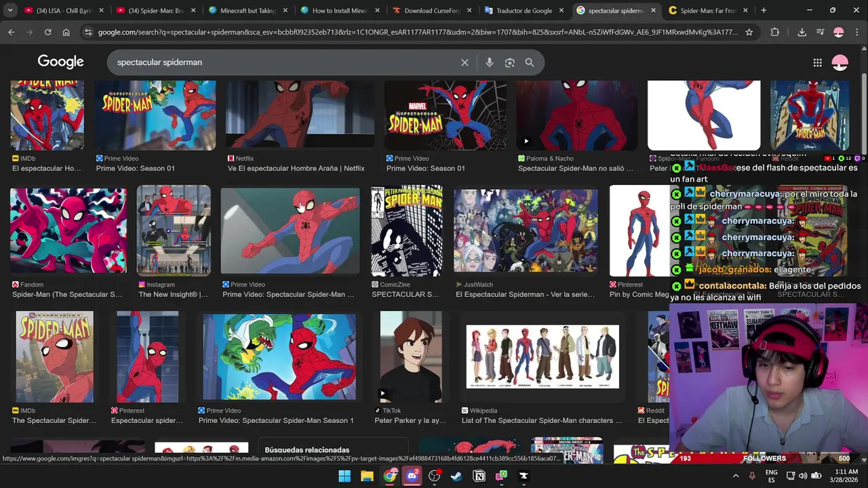Open the Google account avatar
The image size is (868, 488).
[x=840, y=62]
